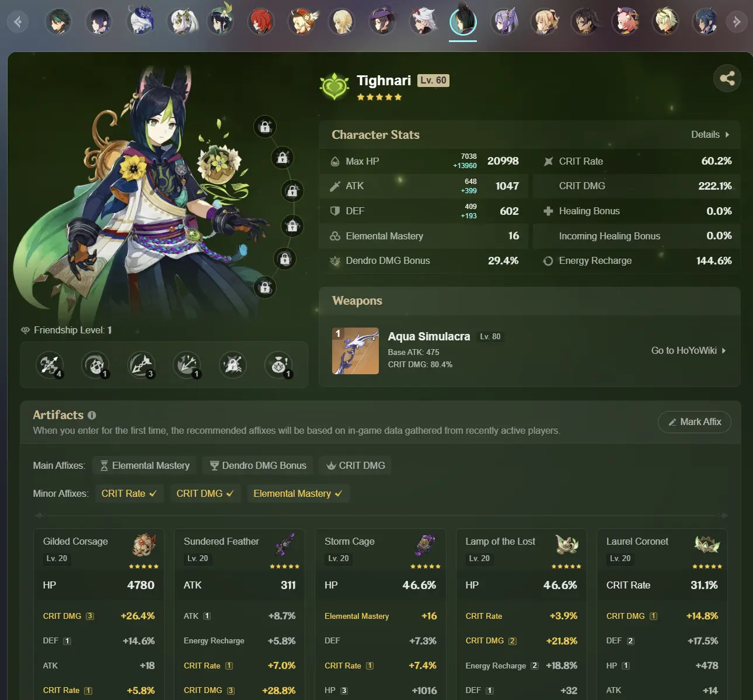The height and width of the screenshot is (700, 753).
Task: Open the Storm Cage sands artifact image
Action: [426, 545]
